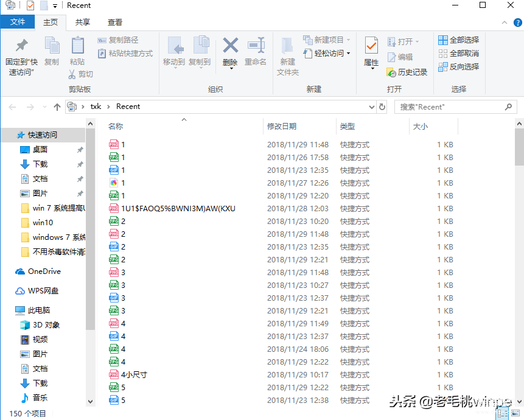Click the History button
Image resolution: width=524 pixels, height=420 pixels.
tap(407, 72)
